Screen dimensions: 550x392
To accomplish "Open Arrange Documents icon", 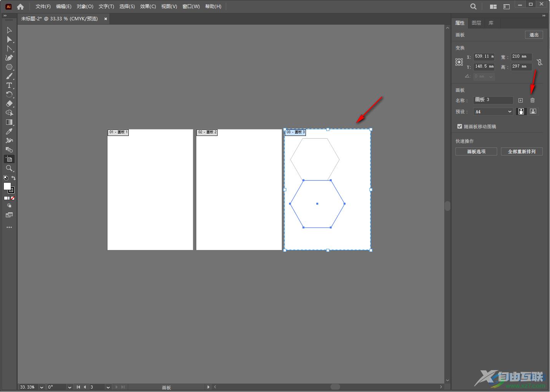I will click(493, 7).
